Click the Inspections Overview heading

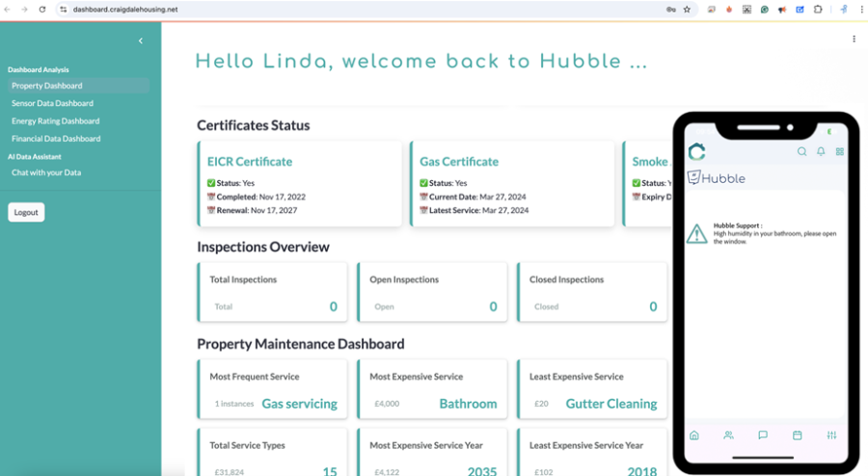(263, 247)
